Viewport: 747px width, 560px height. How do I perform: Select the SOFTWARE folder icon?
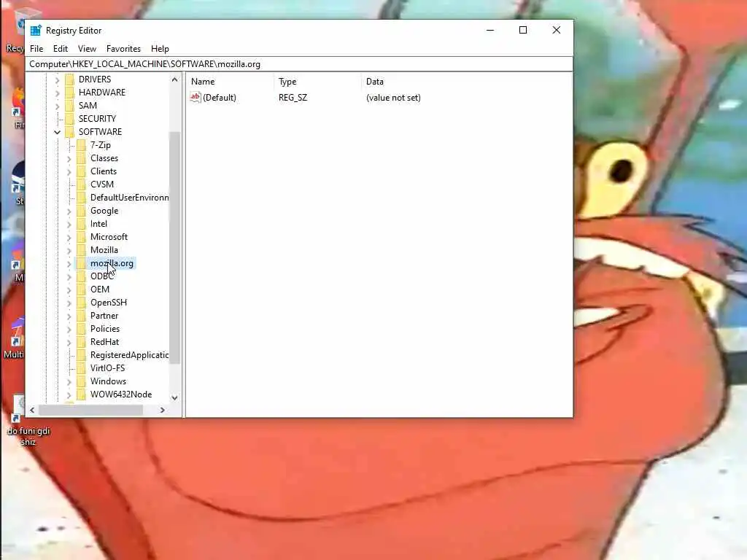point(69,131)
